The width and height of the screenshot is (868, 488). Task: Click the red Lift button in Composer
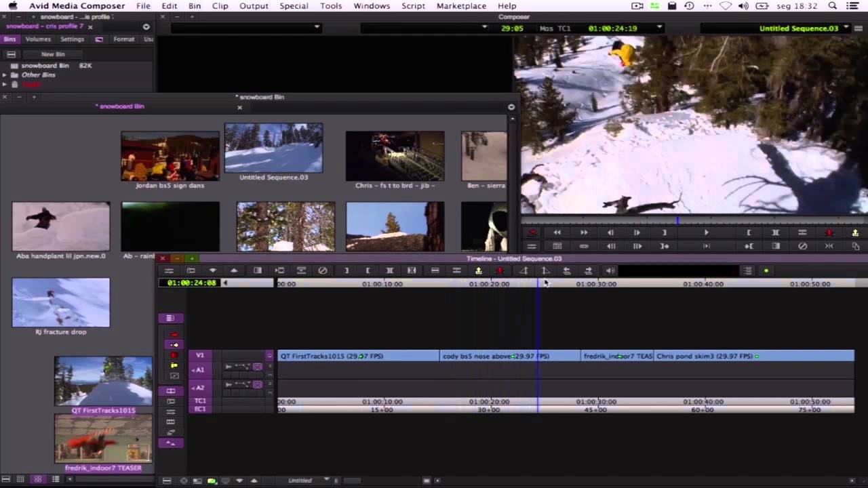[829, 232]
